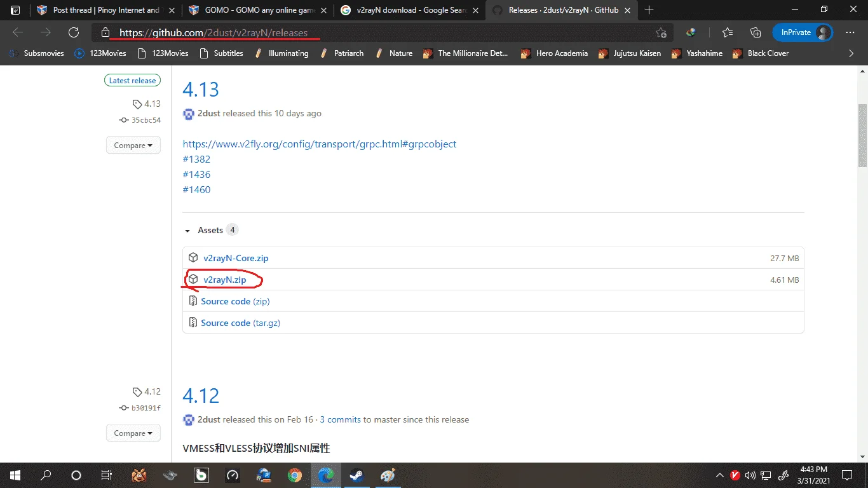Screen dimensions: 868x488
Task: Open the speedometer app in the taskbar
Action: click(x=233, y=475)
